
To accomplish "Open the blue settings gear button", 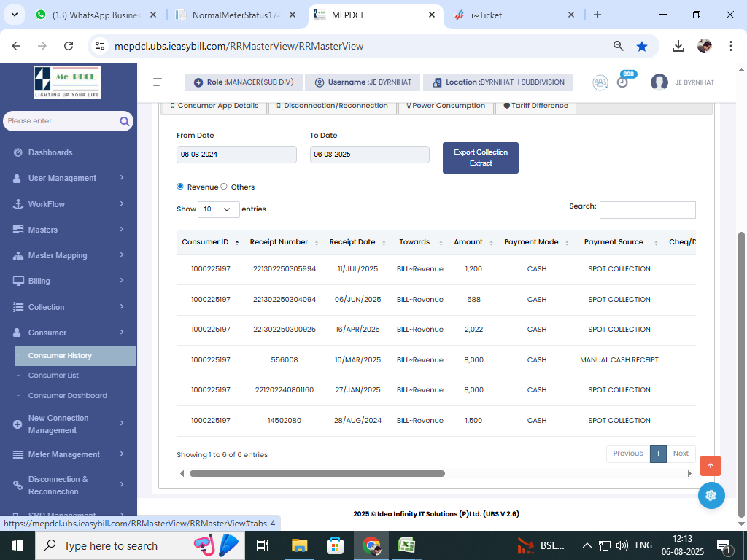I will (x=711, y=496).
